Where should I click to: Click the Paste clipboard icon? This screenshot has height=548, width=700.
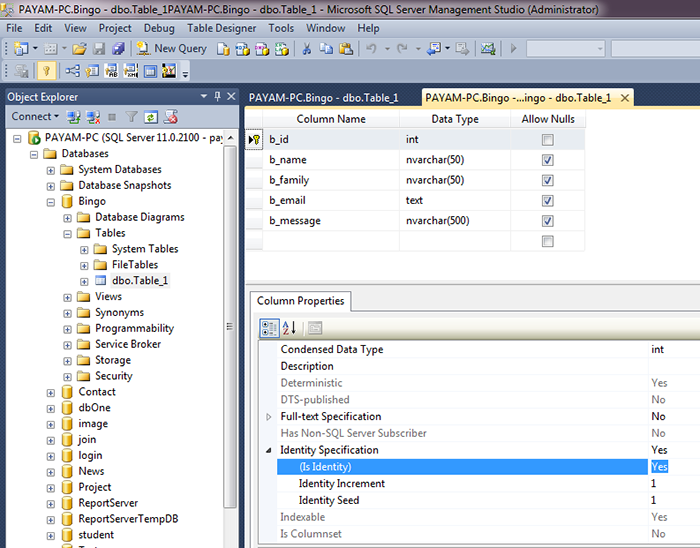(346, 48)
